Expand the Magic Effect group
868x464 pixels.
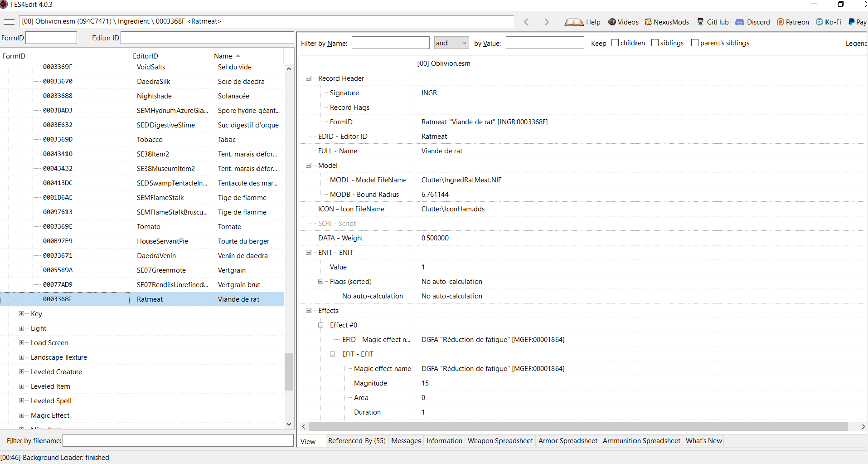tap(21, 415)
